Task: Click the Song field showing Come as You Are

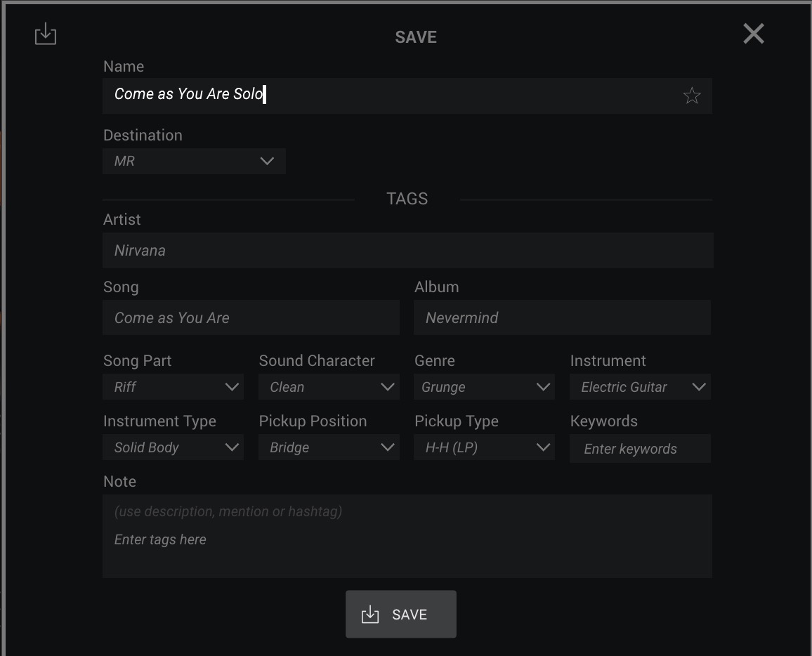Action: (x=251, y=317)
